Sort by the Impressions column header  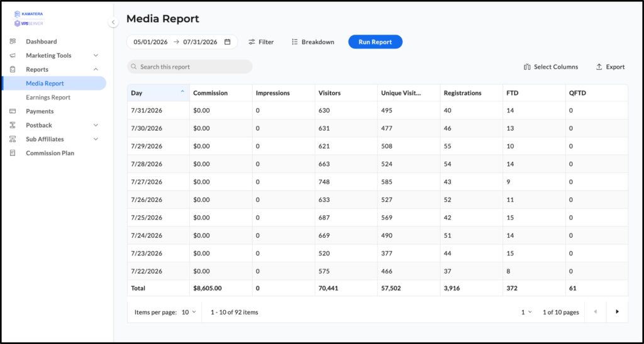(x=284, y=93)
